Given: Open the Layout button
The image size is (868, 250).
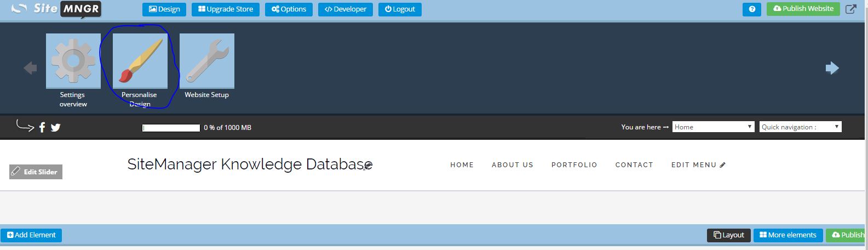Looking at the screenshot, I should coord(729,235).
